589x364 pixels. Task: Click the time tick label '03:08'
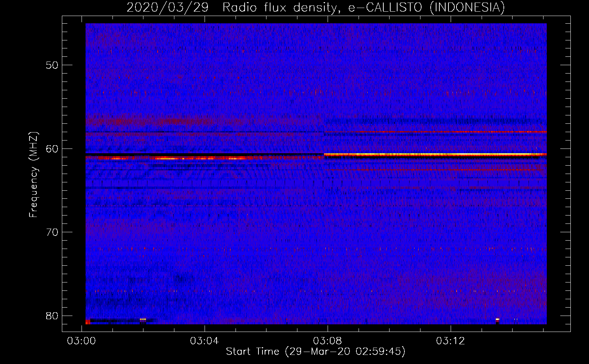(x=328, y=341)
